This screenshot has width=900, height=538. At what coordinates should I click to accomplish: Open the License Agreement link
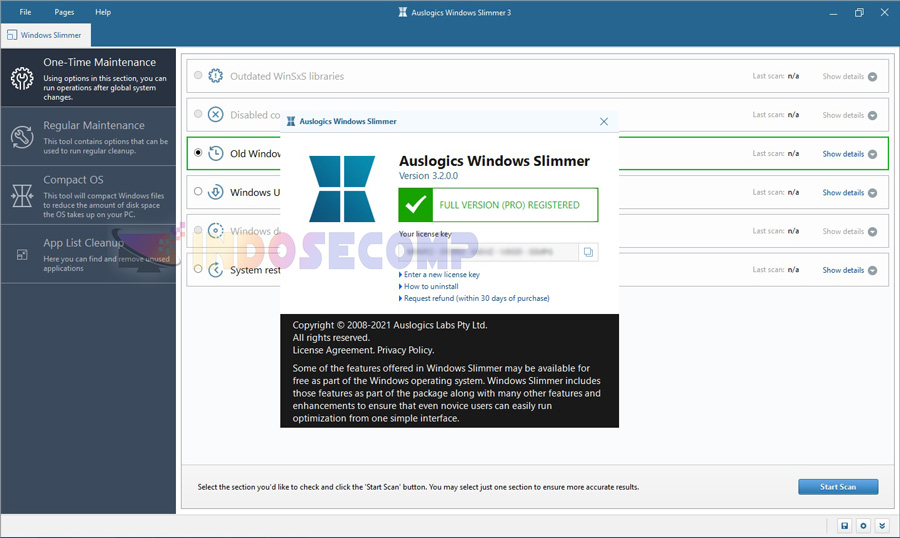(x=333, y=350)
